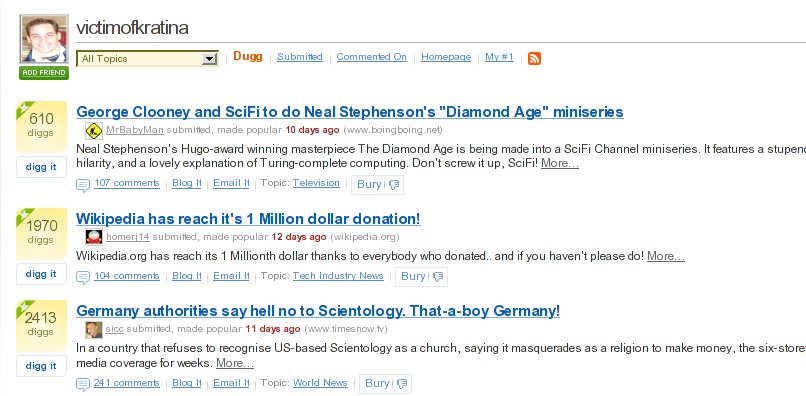Open the RSS feed icon
Image resolution: width=806 pixels, height=396 pixels.
534,58
